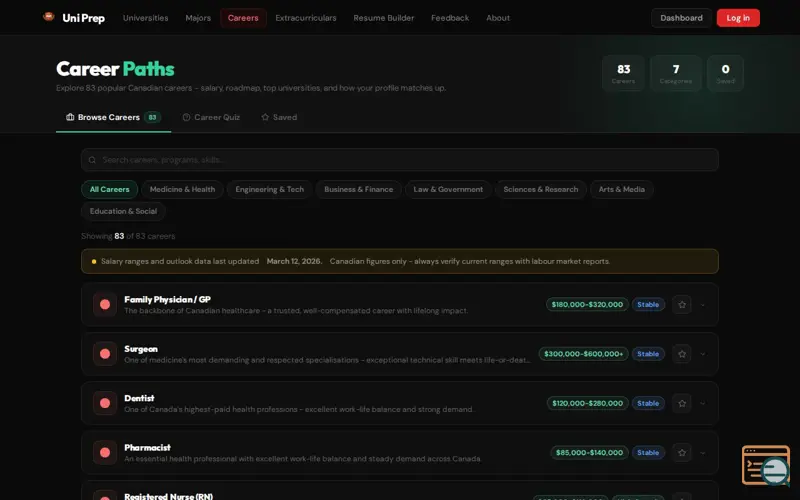800x500 pixels.
Task: Click the Dentist red category icon
Action: [x=105, y=403]
